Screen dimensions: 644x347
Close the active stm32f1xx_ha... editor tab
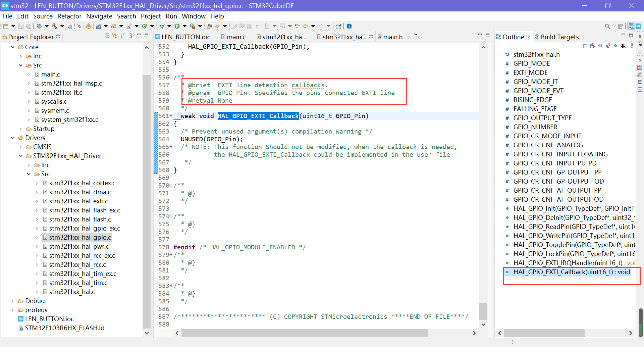click(371, 37)
